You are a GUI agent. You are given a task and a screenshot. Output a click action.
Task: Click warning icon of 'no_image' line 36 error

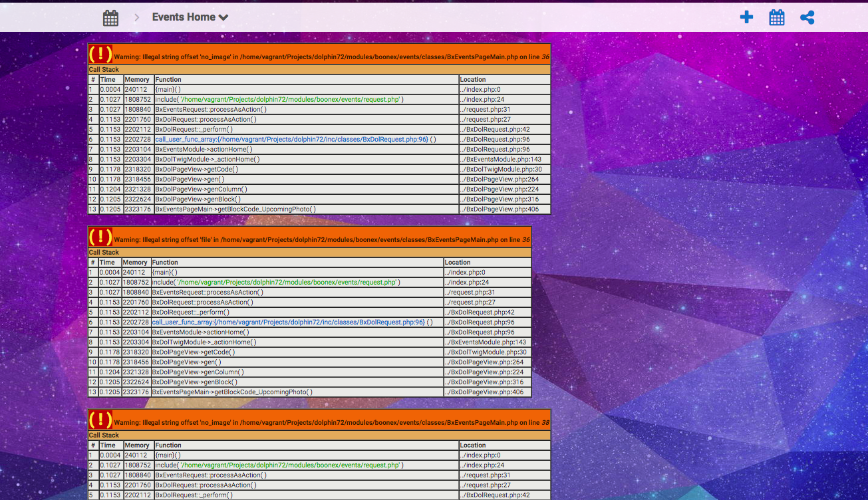pos(100,54)
